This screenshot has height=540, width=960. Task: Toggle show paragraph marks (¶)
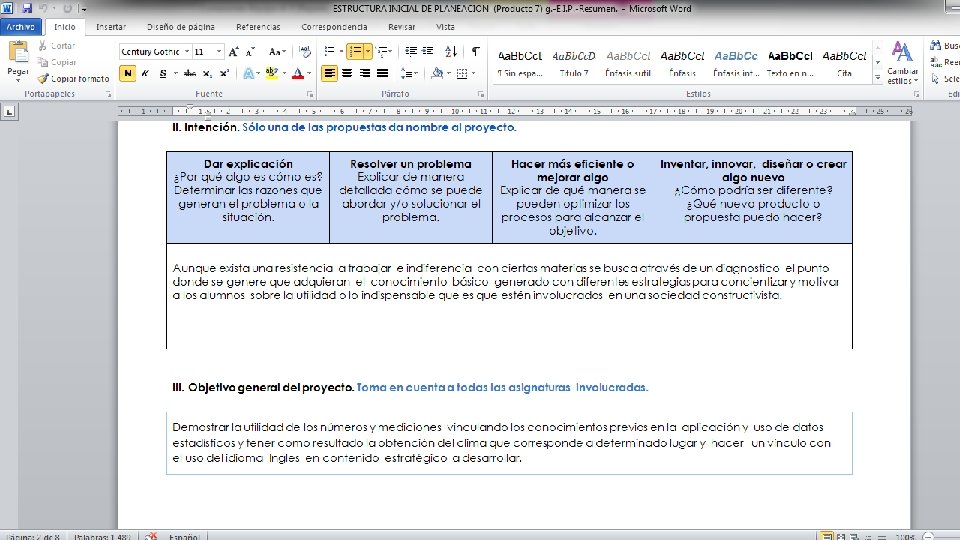476,51
